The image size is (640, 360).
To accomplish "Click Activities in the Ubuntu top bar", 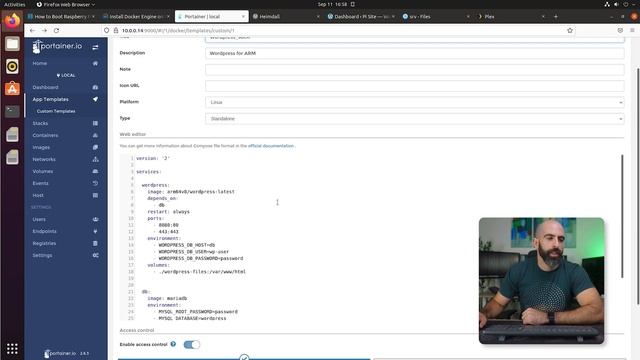I will coord(14,4).
